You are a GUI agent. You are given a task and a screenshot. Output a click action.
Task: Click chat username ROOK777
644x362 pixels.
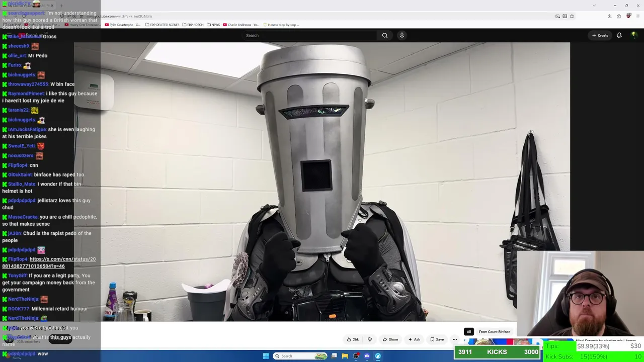pyautogui.click(x=19, y=309)
